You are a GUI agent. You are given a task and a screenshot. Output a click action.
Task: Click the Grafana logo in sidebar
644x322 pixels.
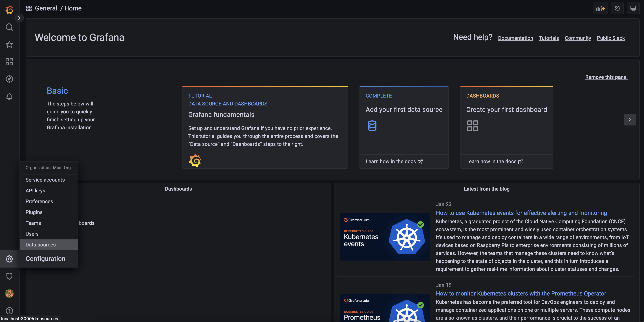pyautogui.click(x=10, y=10)
